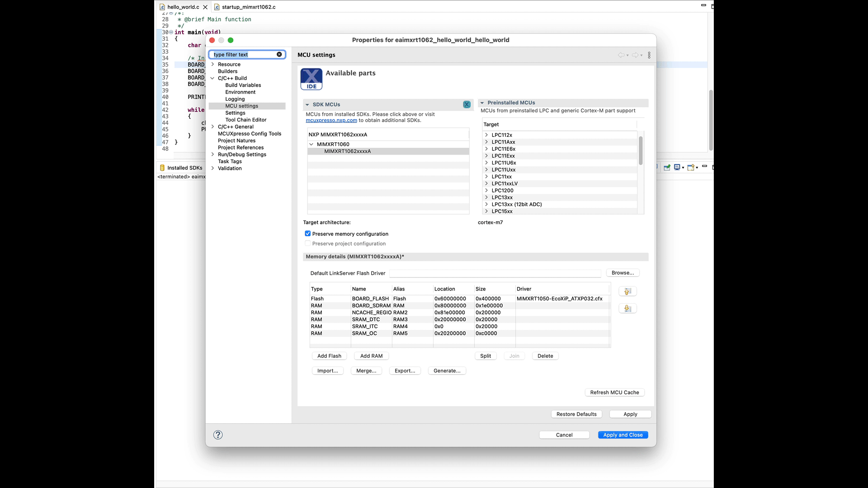Collapse the C/C++ Build tree section
Screen dimensions: 868x488
pos(212,78)
